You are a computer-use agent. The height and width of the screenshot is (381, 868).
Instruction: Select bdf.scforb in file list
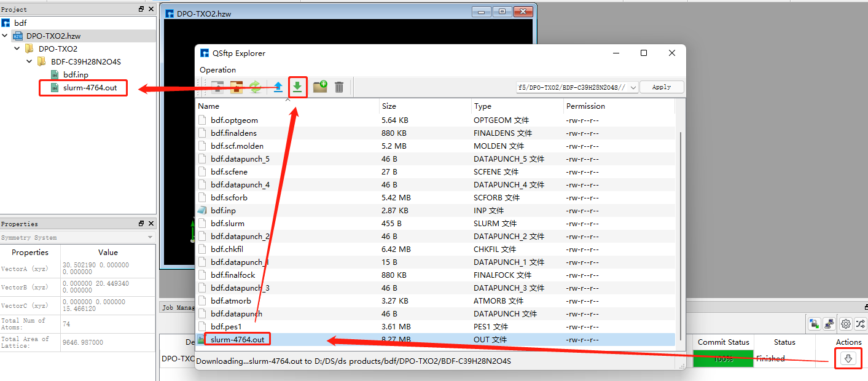pyautogui.click(x=229, y=197)
